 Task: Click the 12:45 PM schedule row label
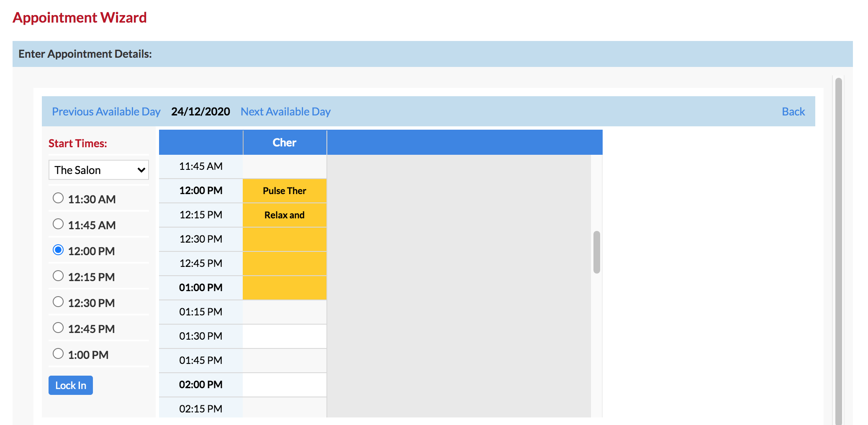coord(201,264)
